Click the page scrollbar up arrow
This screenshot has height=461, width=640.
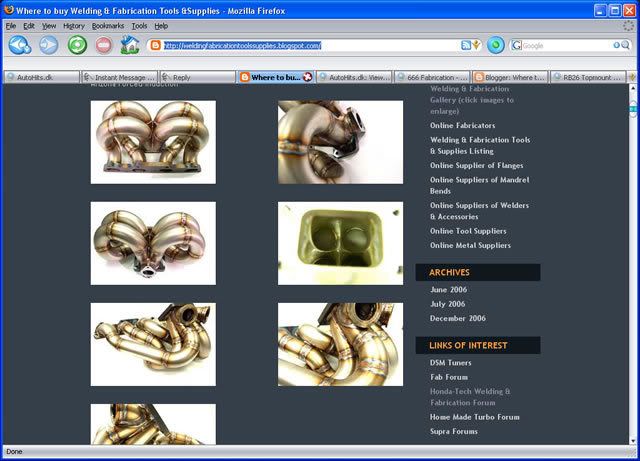tap(633, 88)
